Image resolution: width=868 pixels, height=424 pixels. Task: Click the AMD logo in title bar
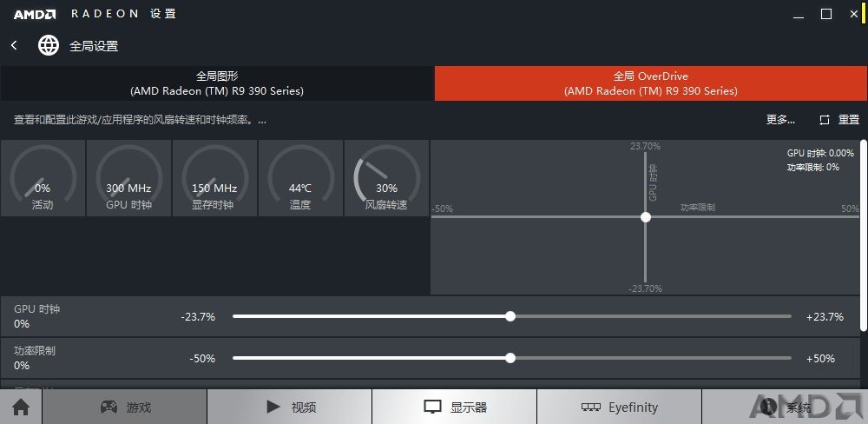click(35, 15)
